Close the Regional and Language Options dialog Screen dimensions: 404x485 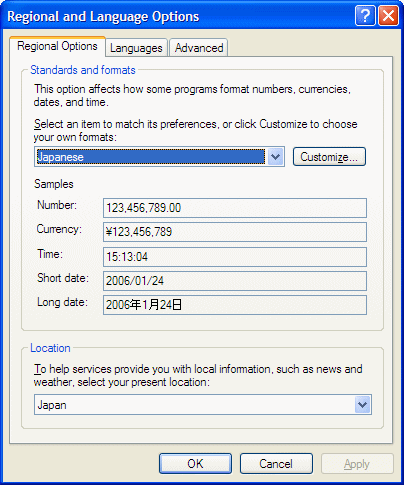388,15
